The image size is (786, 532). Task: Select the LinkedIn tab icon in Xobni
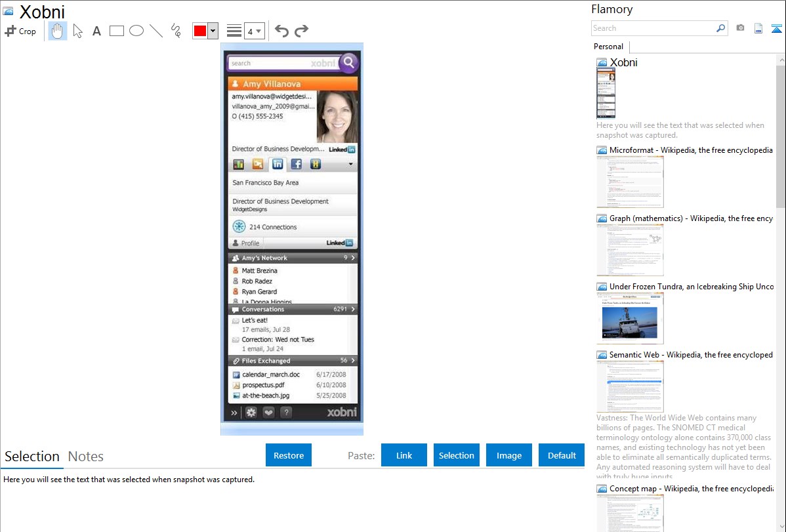coord(278,164)
